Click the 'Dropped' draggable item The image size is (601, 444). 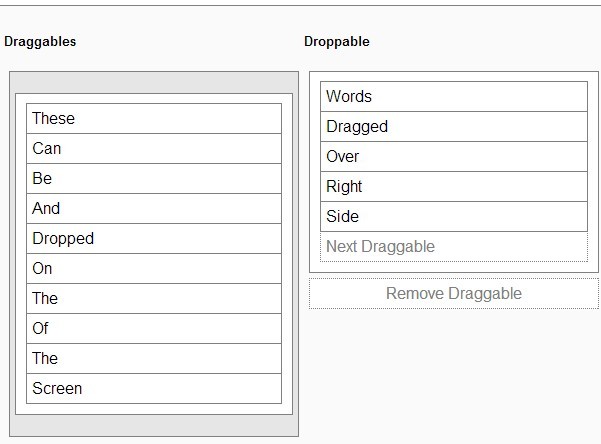[x=153, y=238]
